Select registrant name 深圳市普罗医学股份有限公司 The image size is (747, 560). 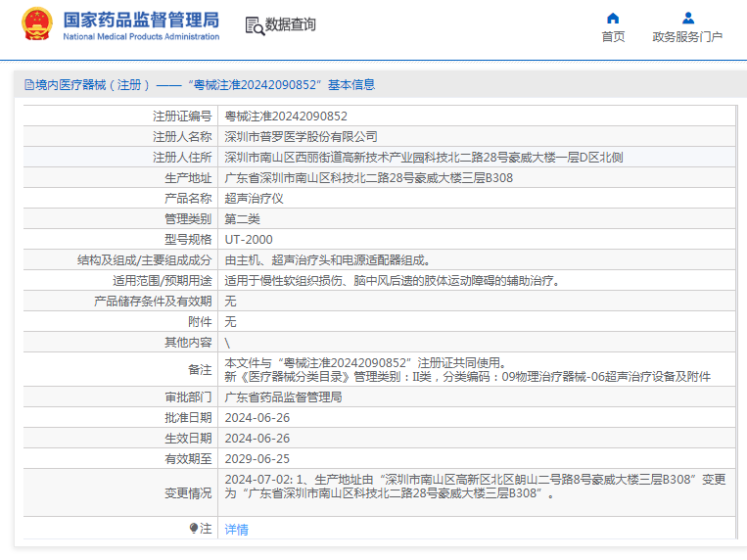tap(302, 137)
